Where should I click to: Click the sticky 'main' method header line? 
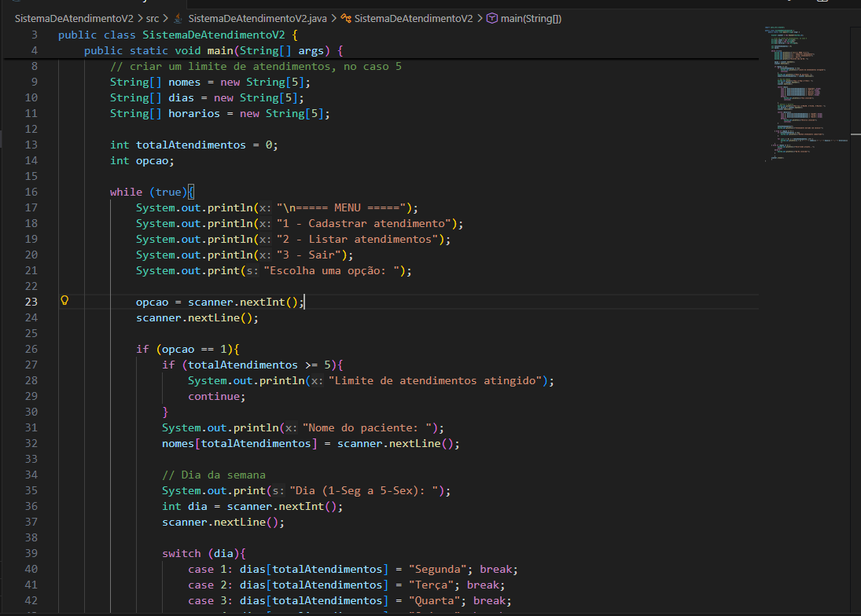point(214,50)
